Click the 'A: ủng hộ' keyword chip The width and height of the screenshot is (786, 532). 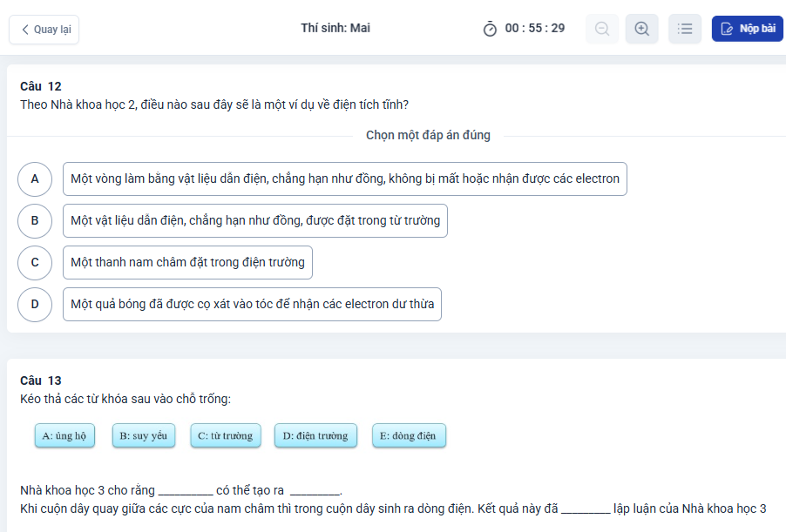64,435
